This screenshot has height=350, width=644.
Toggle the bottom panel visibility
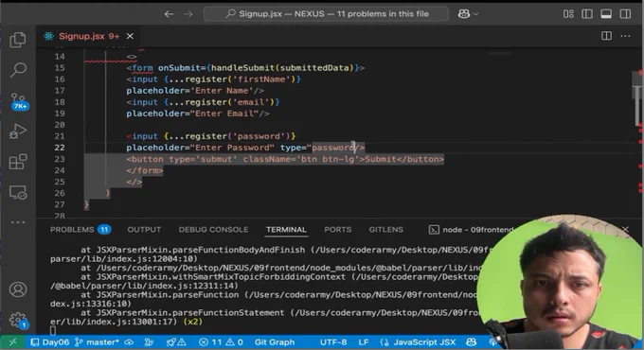tap(606, 14)
